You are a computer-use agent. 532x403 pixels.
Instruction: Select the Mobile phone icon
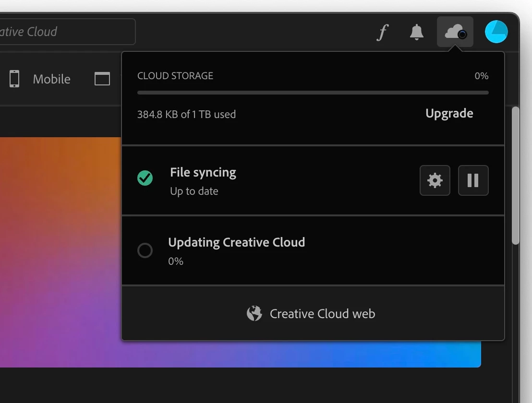tap(14, 79)
